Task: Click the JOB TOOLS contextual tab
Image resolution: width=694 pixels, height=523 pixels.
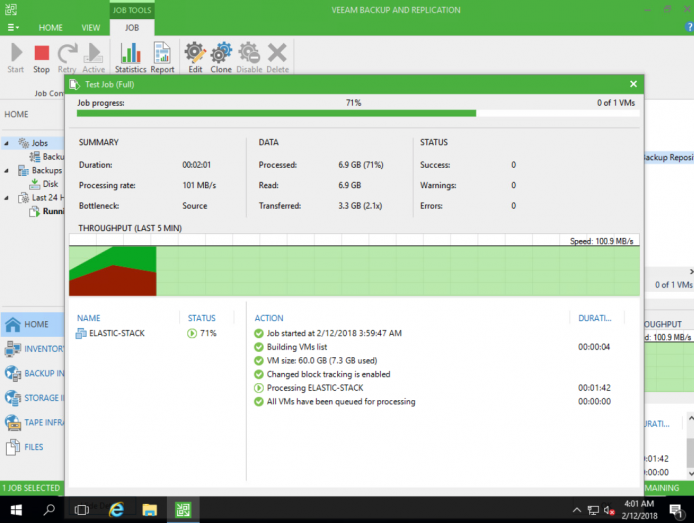Action: [x=132, y=10]
